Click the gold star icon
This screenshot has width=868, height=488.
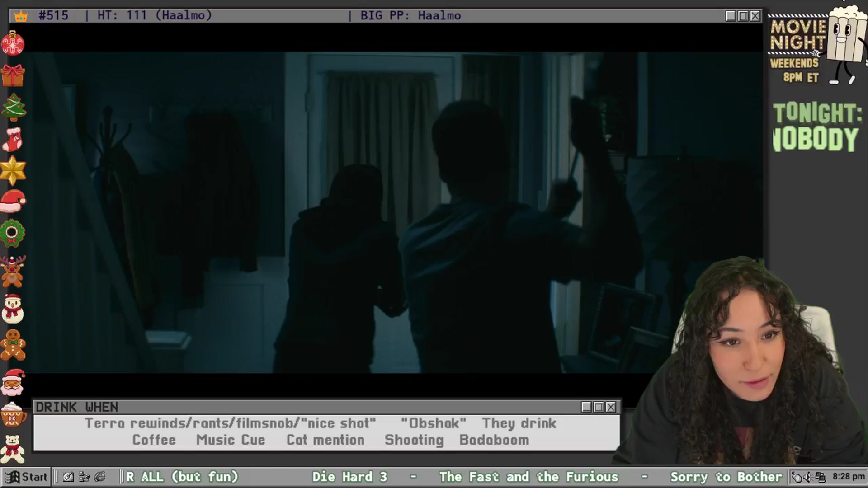[13, 170]
